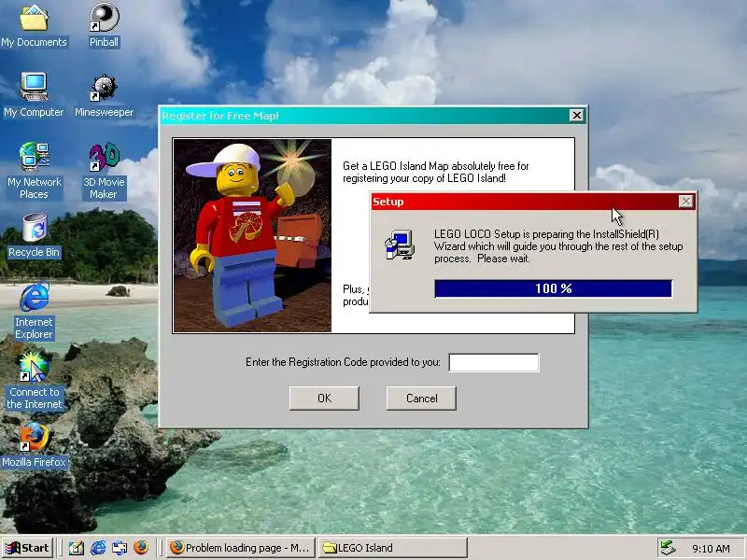Select Connect to the Internet shortcut
Viewport: 747px width, 560px height.
(x=34, y=381)
